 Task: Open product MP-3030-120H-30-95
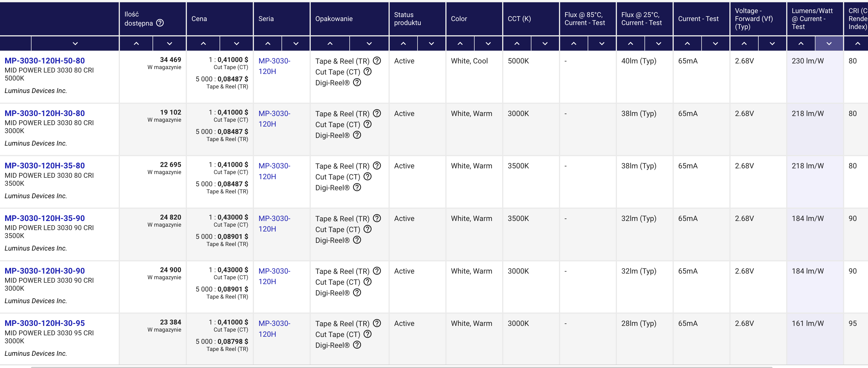point(45,323)
